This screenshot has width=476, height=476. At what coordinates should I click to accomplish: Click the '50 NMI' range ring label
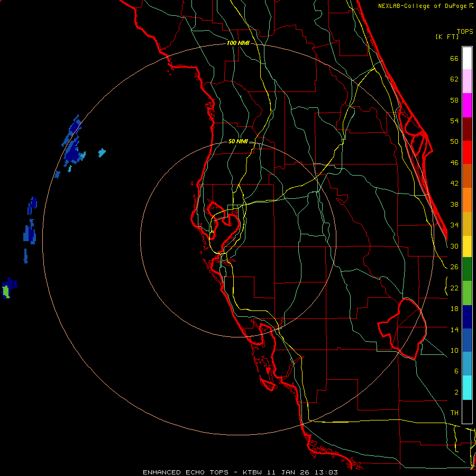pyautogui.click(x=238, y=141)
